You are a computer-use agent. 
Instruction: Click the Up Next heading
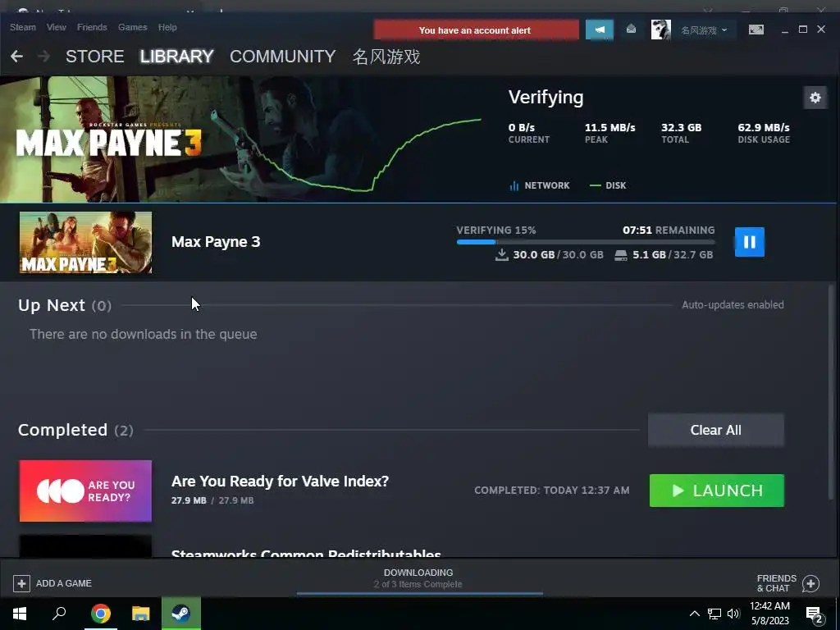coord(52,305)
